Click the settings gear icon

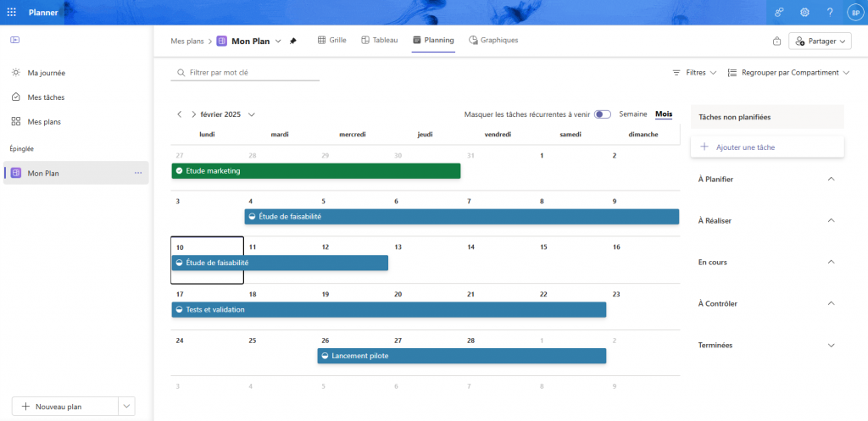pos(804,13)
